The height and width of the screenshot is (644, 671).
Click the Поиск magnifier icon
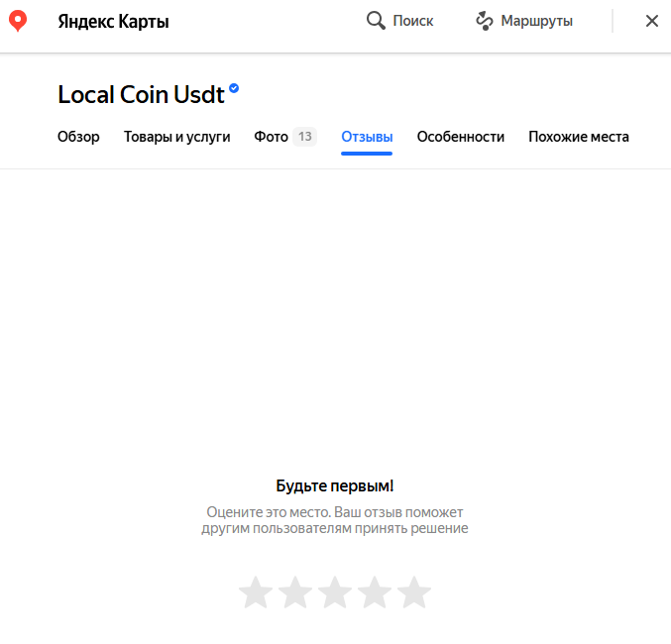[x=376, y=21]
